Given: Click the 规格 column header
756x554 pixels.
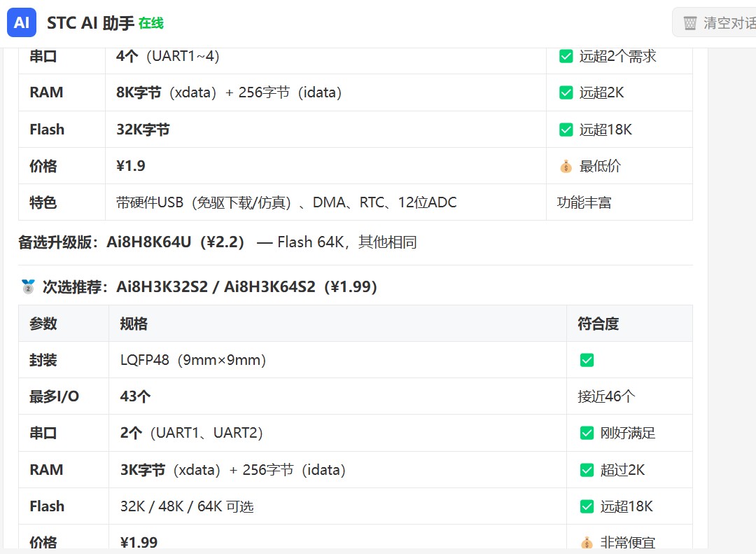Looking at the screenshot, I should click(134, 324).
